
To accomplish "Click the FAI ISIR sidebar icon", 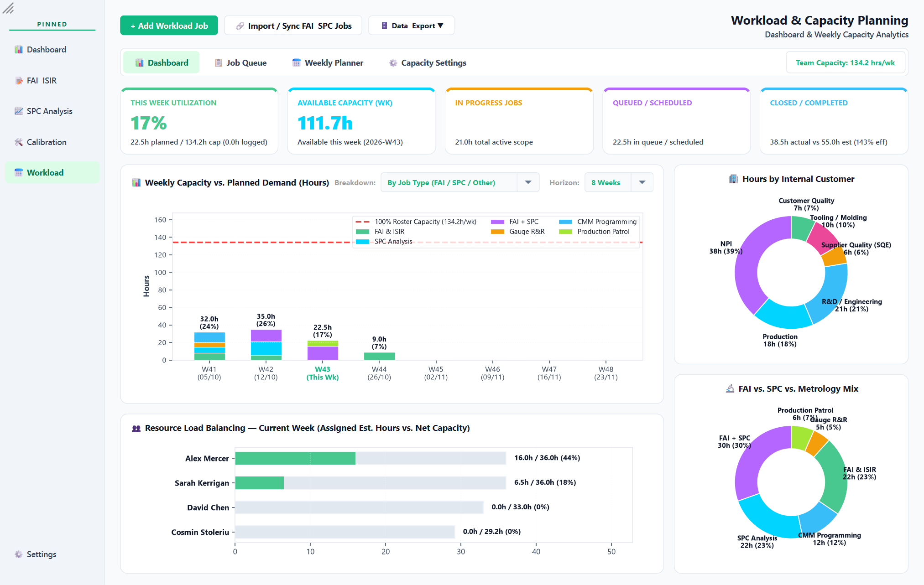I will (18, 81).
